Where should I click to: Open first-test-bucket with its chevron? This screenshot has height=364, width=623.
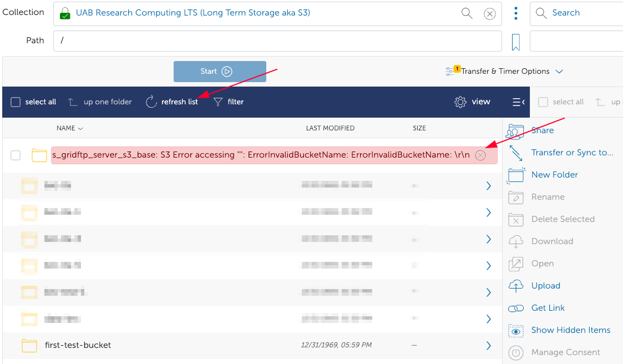point(488,346)
